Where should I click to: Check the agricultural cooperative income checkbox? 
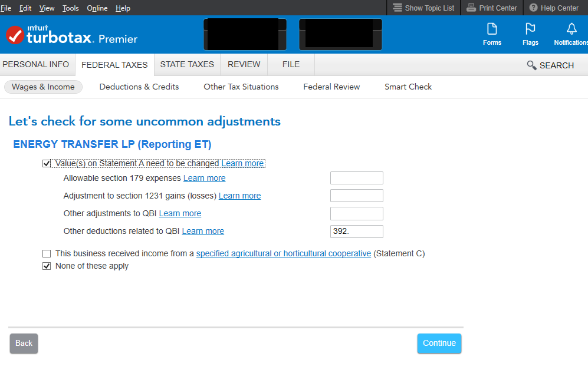[47, 253]
